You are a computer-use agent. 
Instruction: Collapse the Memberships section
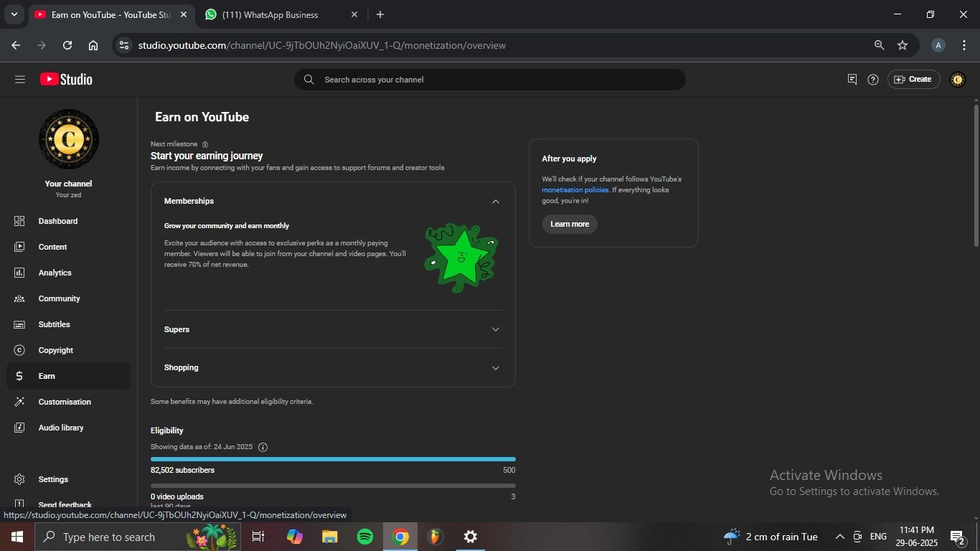pos(495,202)
